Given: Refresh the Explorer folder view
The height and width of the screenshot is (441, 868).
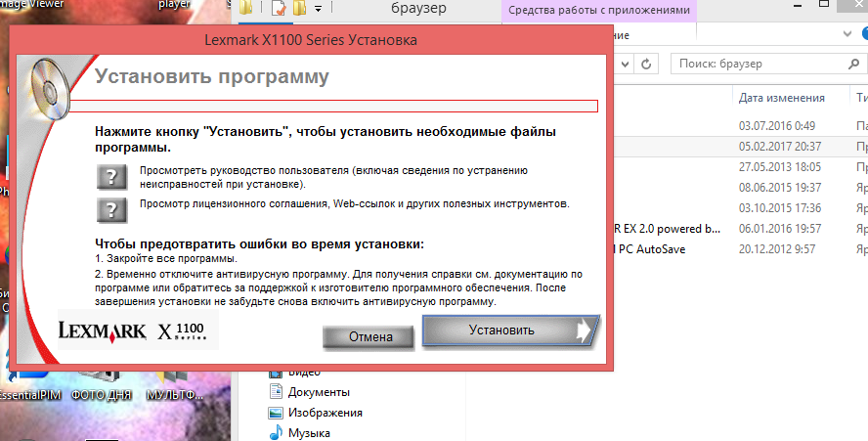Looking at the screenshot, I should [x=646, y=64].
